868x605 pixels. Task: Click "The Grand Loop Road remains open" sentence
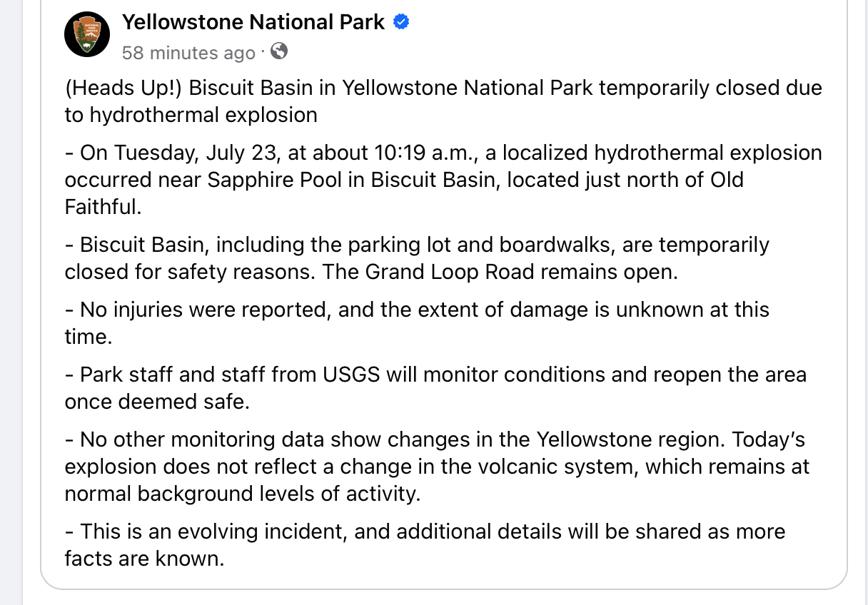pyautogui.click(x=521, y=272)
